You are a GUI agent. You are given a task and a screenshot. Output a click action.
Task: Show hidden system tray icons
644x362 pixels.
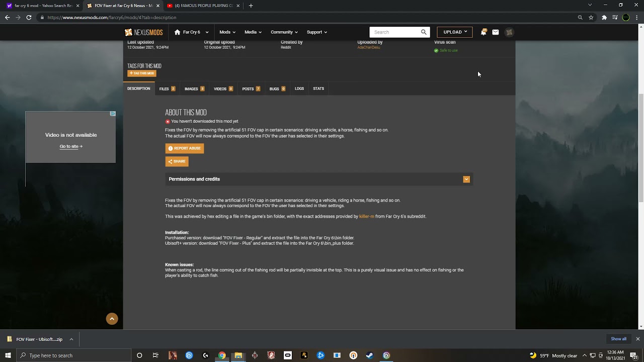coord(584,355)
